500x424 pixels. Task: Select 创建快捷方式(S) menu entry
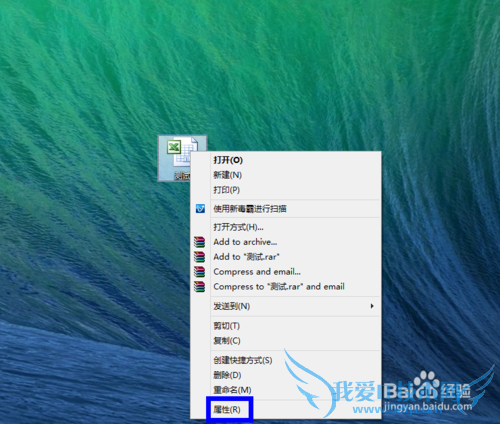coord(286,360)
